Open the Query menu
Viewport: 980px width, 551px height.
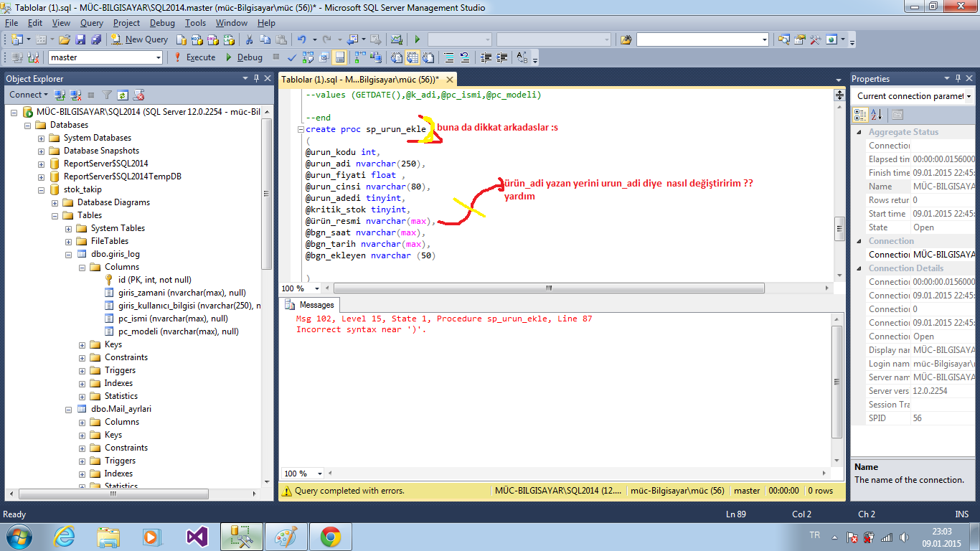point(92,23)
